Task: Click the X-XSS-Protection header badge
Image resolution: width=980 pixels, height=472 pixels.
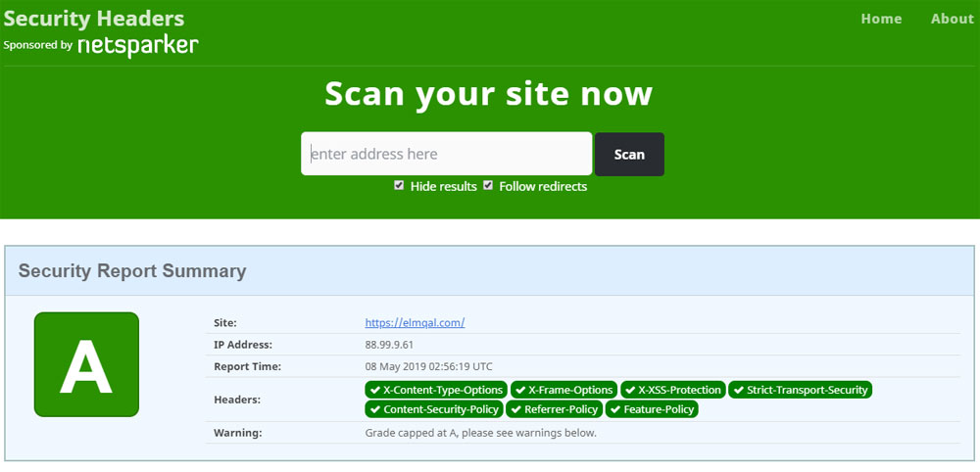Action: (672, 390)
